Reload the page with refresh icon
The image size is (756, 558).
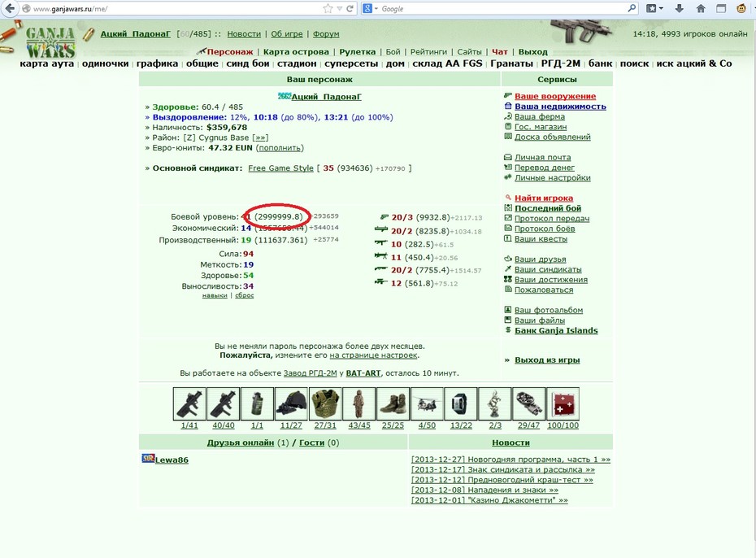tap(350, 8)
